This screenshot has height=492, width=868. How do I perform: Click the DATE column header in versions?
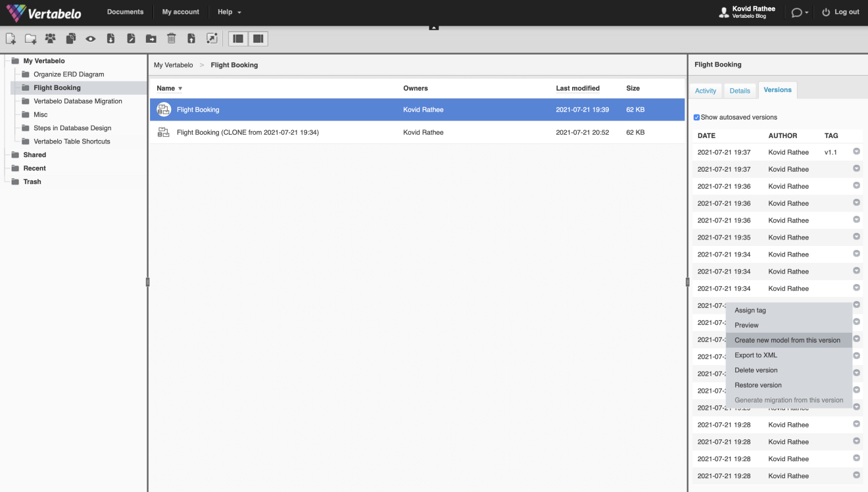coord(706,135)
